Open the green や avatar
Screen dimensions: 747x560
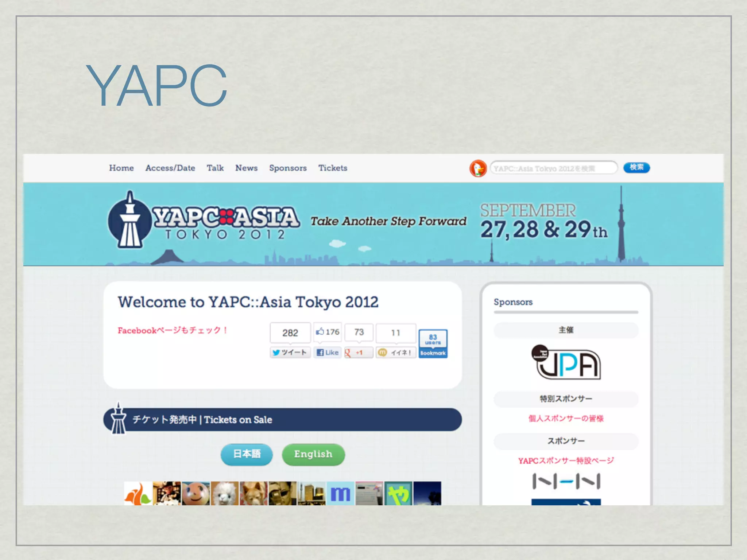(398, 493)
